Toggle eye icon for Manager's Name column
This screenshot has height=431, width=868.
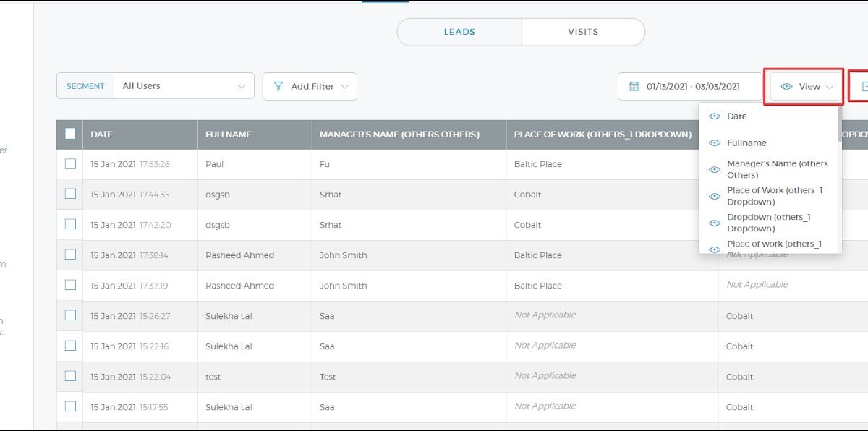click(x=715, y=170)
